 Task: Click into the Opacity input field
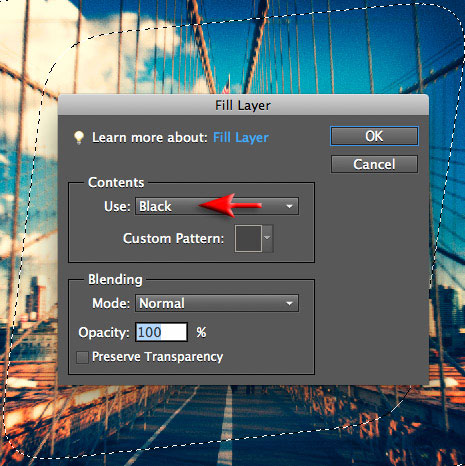click(161, 332)
